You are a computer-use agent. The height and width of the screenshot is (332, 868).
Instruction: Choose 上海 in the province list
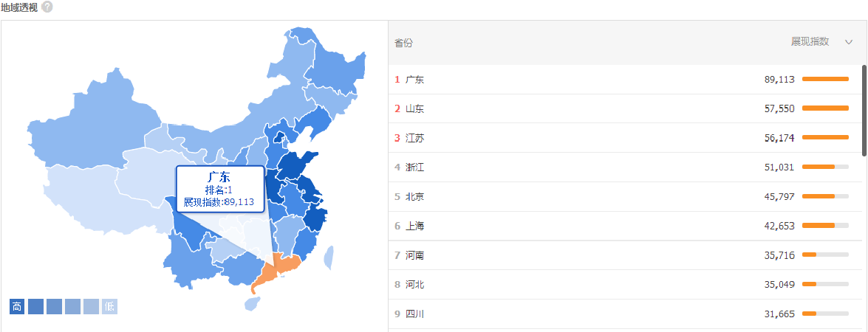(x=624, y=226)
